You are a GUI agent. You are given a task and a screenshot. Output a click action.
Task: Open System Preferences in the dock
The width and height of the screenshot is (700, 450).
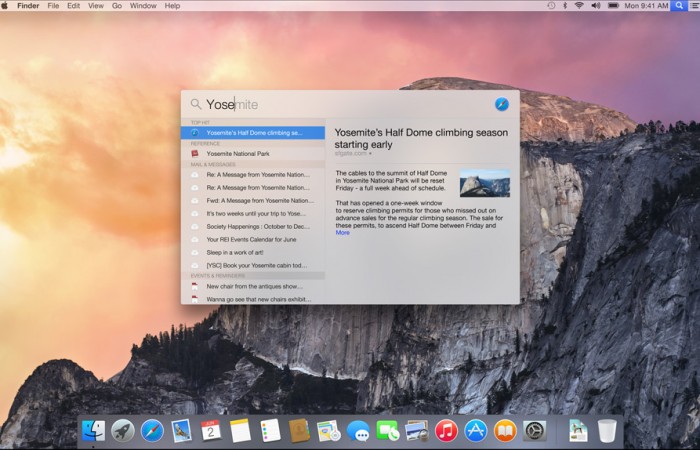[535, 430]
